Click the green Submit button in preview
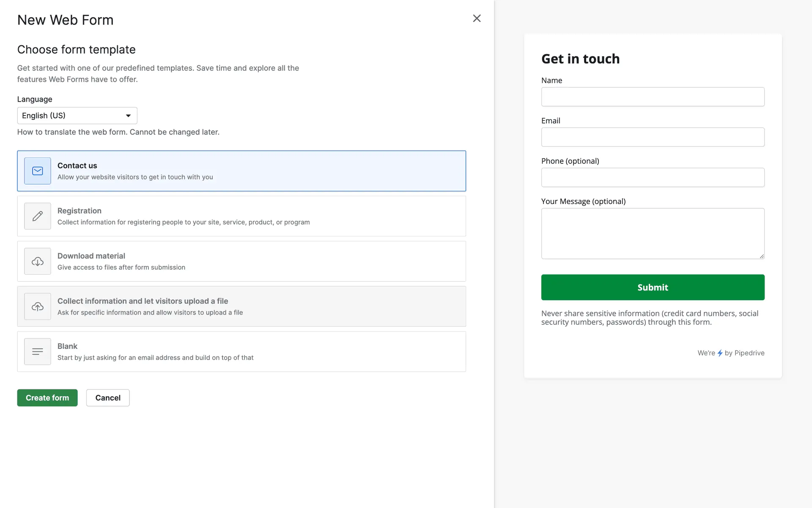The image size is (812, 508). click(x=653, y=287)
